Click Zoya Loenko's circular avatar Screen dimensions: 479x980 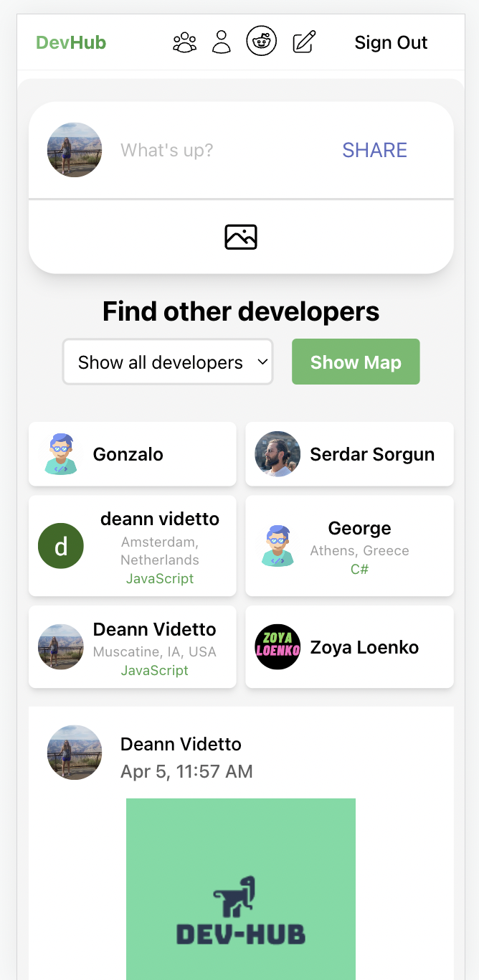(x=278, y=646)
